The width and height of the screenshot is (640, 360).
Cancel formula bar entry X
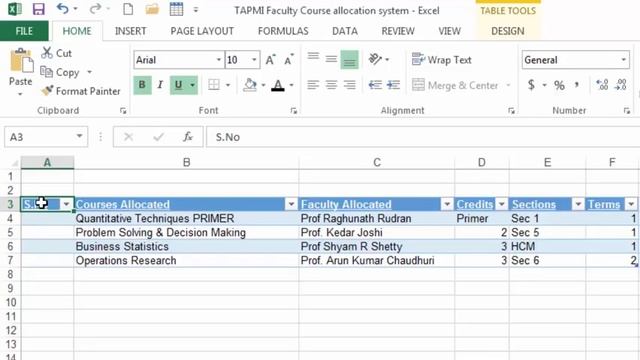[x=129, y=137]
